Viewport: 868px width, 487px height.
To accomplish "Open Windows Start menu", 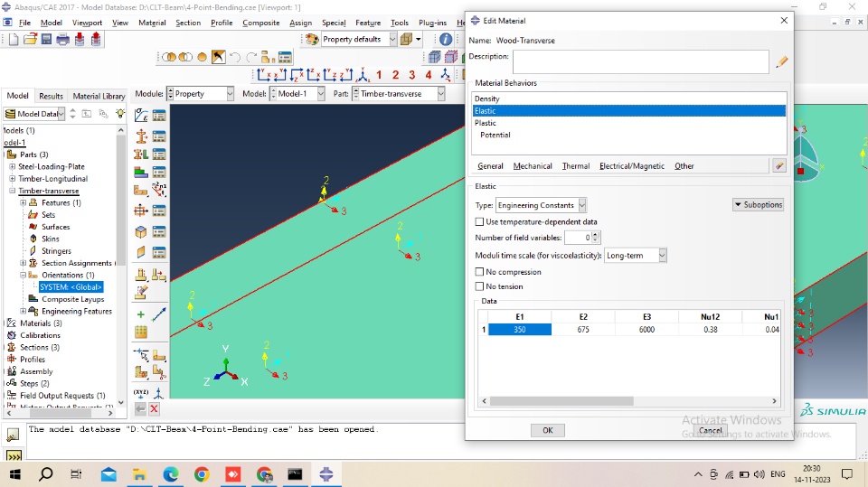I will [x=15, y=474].
